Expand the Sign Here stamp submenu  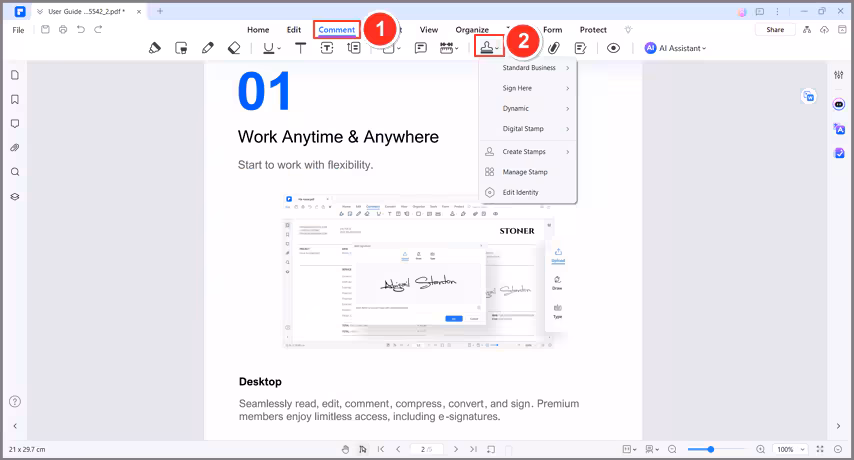click(x=528, y=88)
